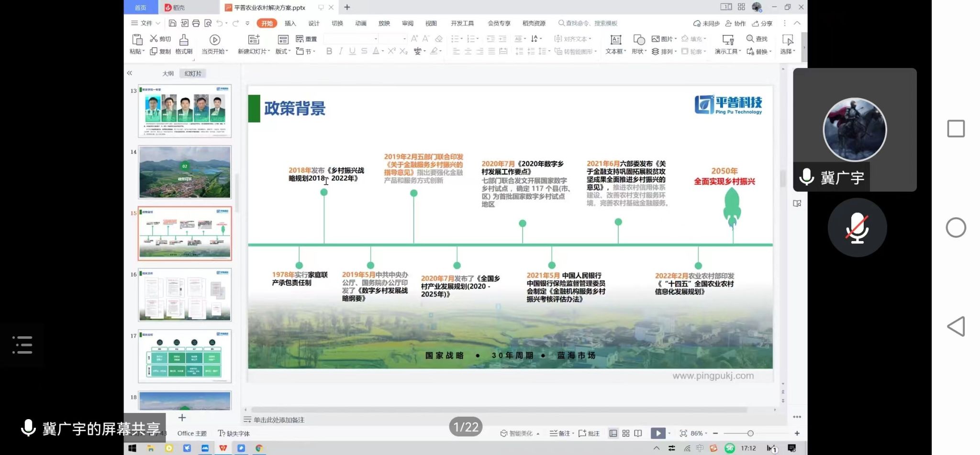Screen dimensions: 980x455
Task: Click the Print icon in quick access toolbar
Action: [196, 23]
